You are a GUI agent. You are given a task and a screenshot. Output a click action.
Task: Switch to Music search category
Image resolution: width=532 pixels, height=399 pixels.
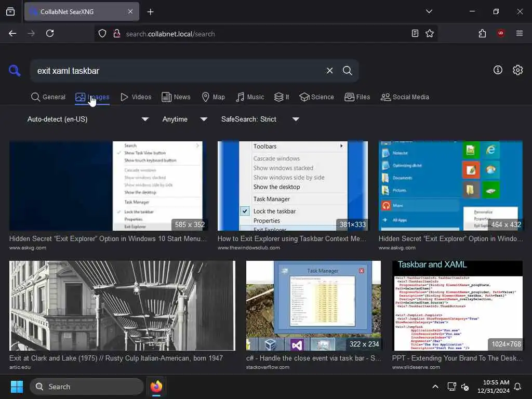tap(250, 97)
